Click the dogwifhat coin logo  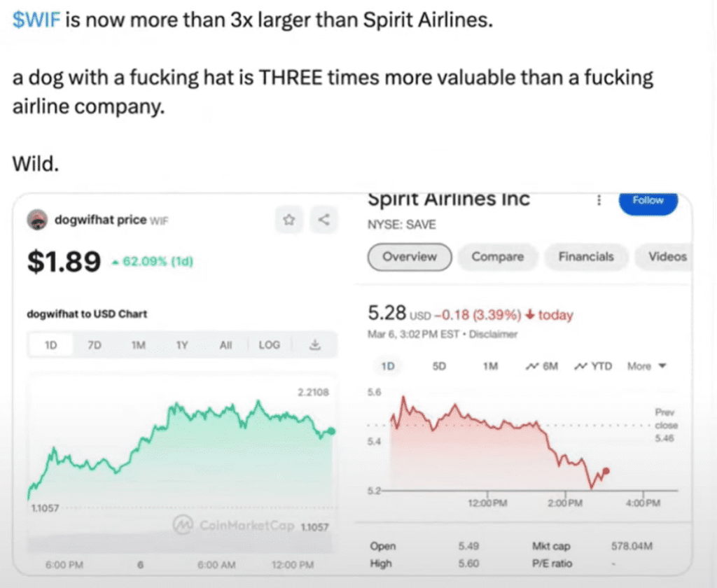tap(37, 220)
